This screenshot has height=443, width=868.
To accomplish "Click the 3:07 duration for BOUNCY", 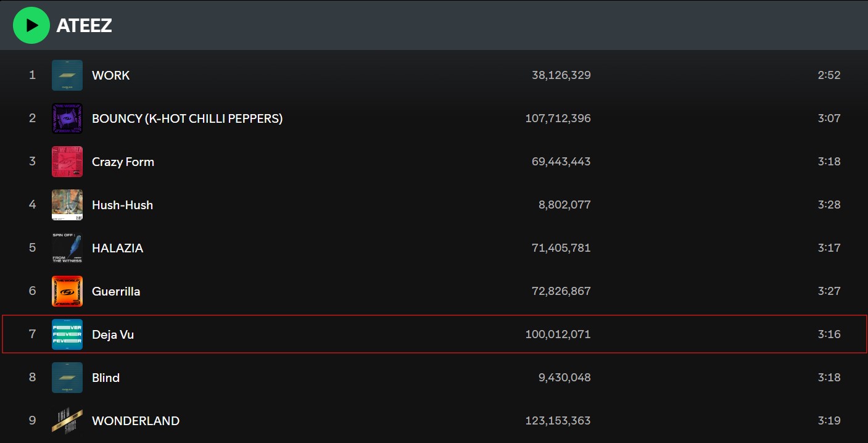I will point(829,118).
